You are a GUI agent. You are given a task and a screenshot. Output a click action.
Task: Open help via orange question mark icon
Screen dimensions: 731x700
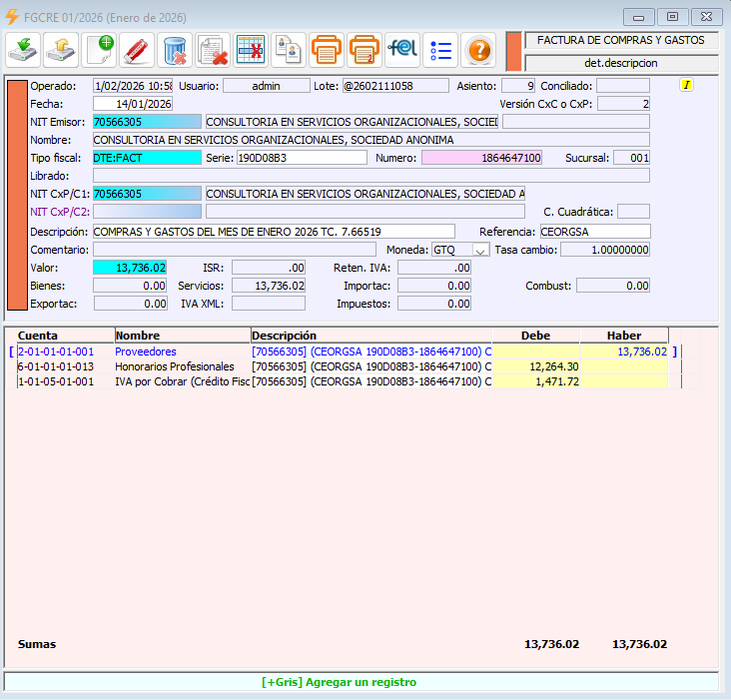[478, 49]
